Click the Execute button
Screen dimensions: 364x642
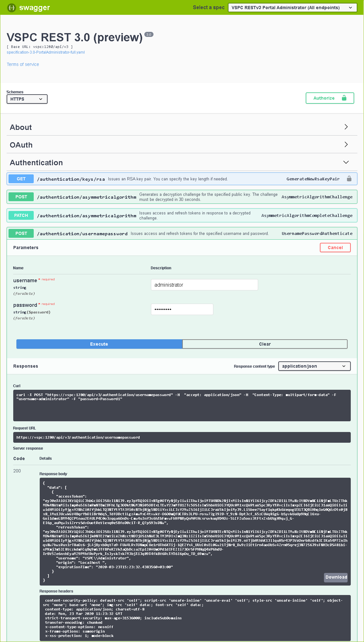[x=99, y=344]
